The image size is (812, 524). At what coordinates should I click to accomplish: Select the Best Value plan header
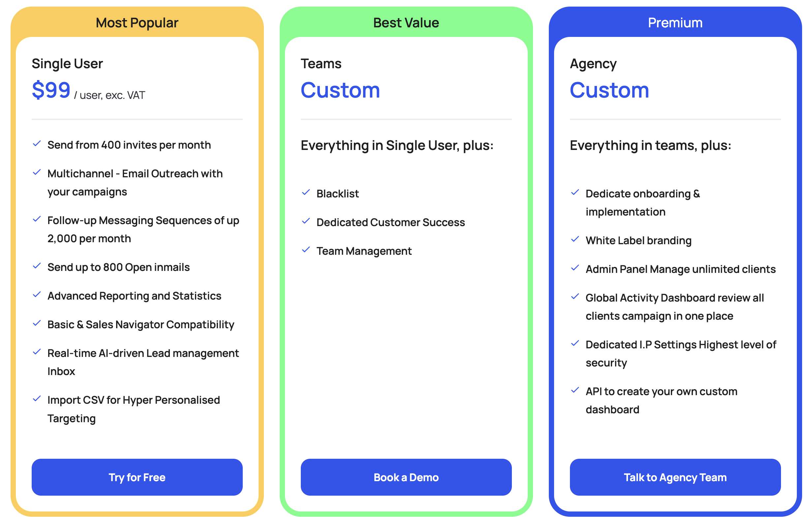tap(406, 23)
